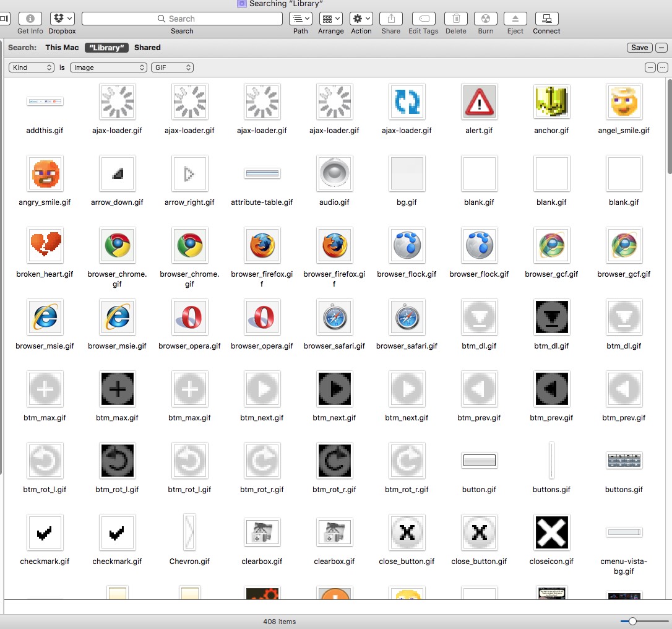The image size is (672, 629).
Task: Click the Burn toolbar icon
Action: pyautogui.click(x=486, y=19)
